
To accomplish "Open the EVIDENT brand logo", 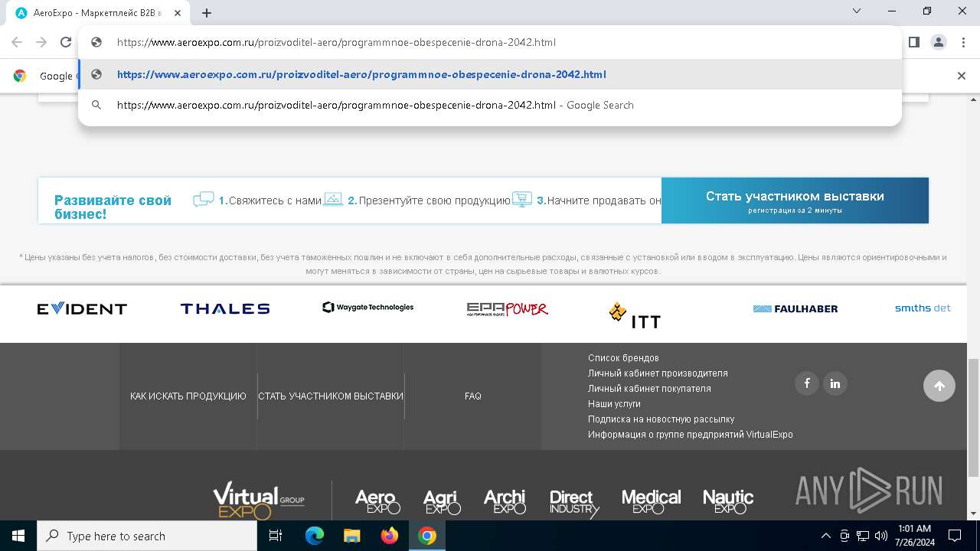I will 82,308.
